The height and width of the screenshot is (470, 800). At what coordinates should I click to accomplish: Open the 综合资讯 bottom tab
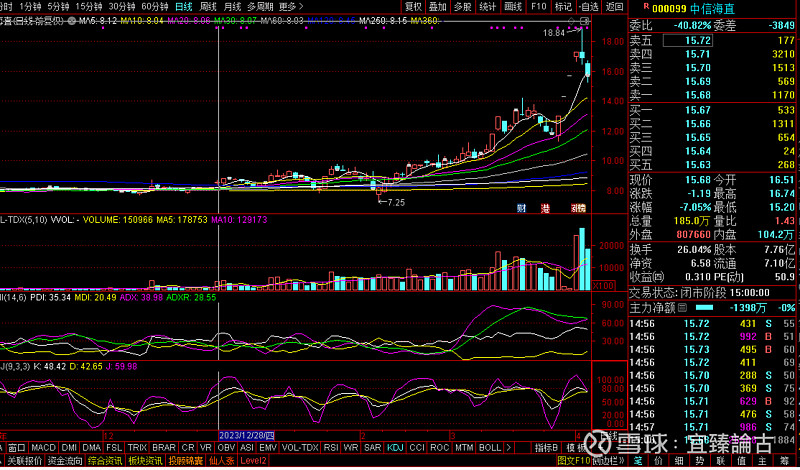pos(105,460)
